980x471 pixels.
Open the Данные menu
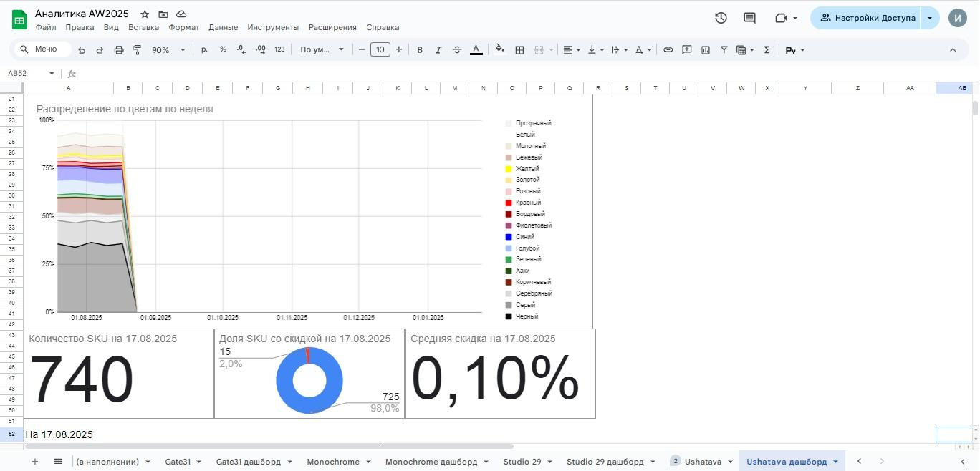[223, 27]
